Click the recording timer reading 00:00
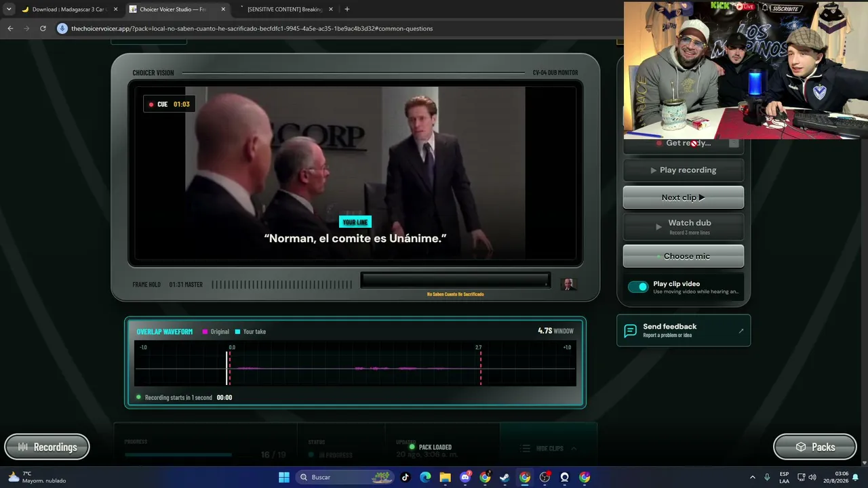868x488 pixels. click(224, 398)
